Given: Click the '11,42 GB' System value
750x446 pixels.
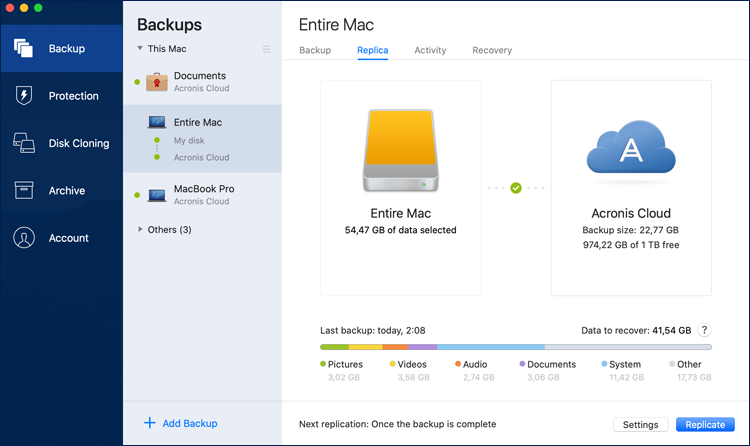Looking at the screenshot, I should point(626,377).
